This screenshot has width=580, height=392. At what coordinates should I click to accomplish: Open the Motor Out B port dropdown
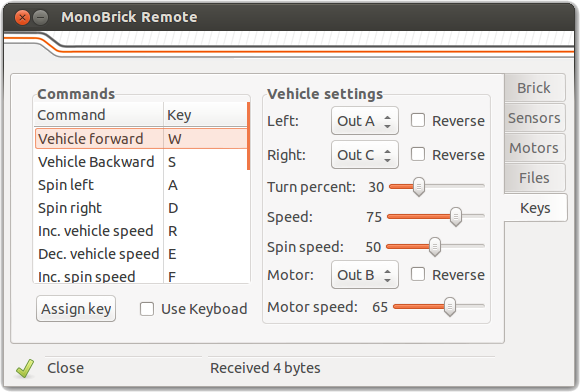point(365,275)
